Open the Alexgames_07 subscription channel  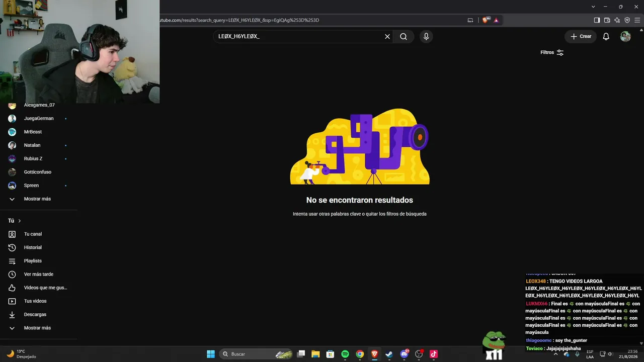point(39,105)
